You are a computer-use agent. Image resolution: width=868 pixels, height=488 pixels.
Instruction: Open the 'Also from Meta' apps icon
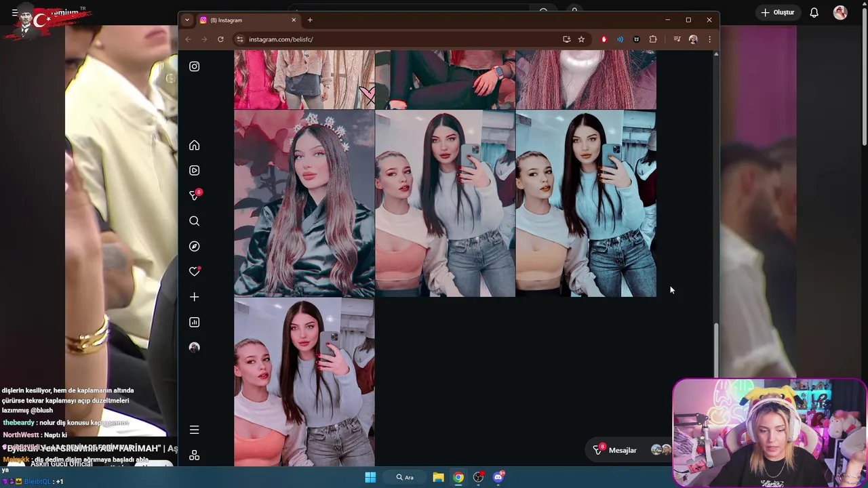(195, 455)
